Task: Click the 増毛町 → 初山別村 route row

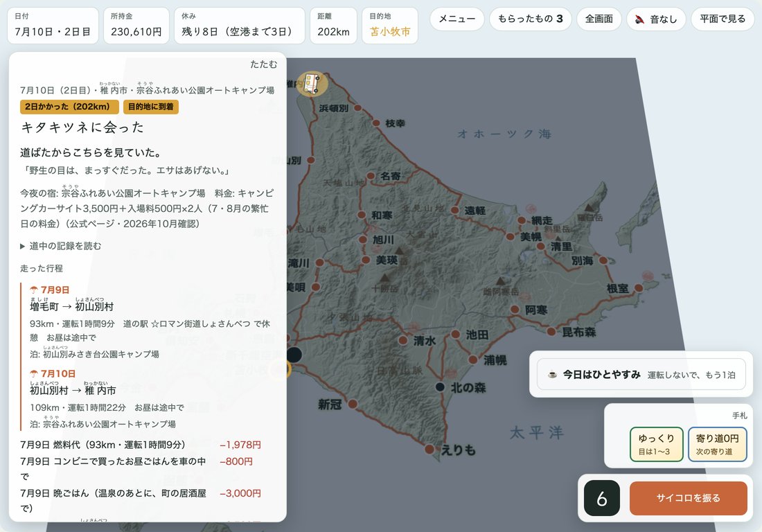Action: [x=71, y=307]
